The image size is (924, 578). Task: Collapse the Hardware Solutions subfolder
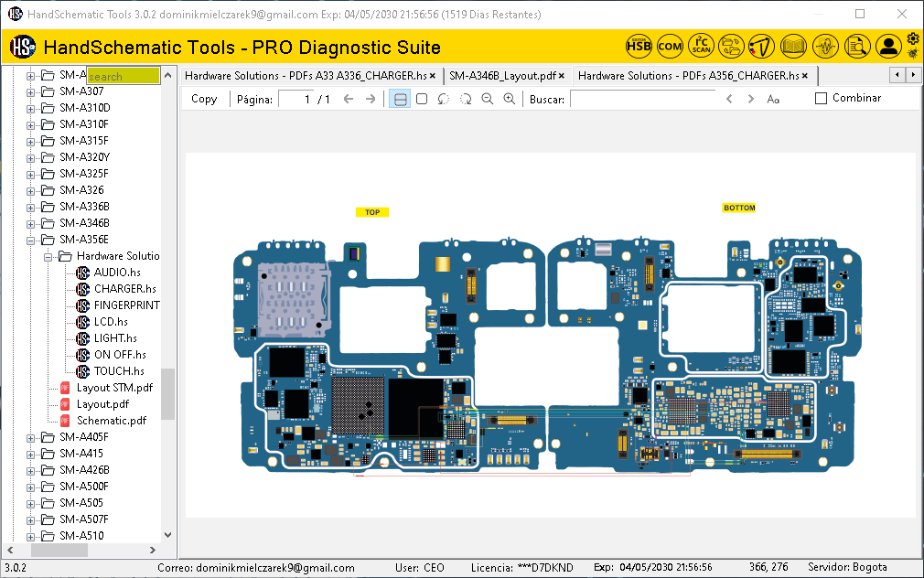pos(48,257)
